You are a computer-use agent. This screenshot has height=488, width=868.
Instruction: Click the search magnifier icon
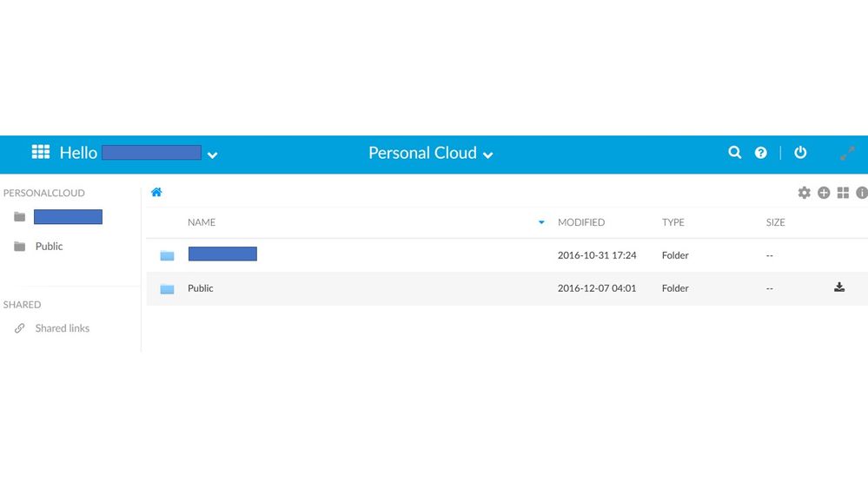click(x=735, y=153)
